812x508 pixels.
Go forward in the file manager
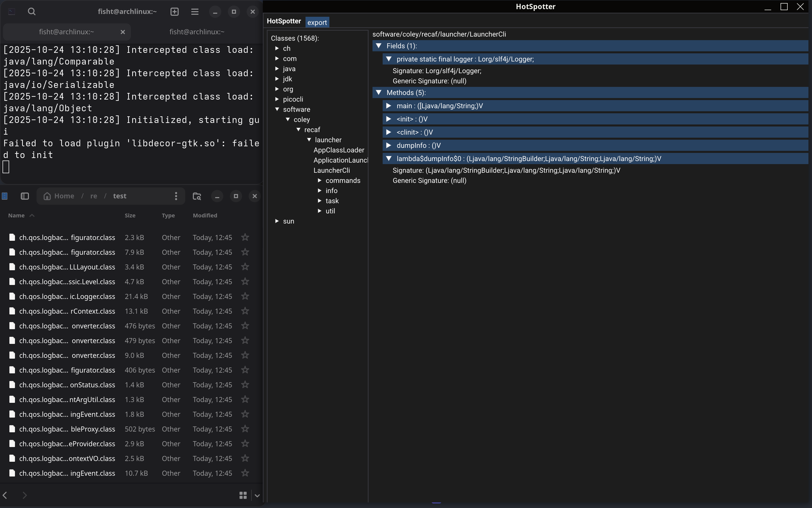25,495
